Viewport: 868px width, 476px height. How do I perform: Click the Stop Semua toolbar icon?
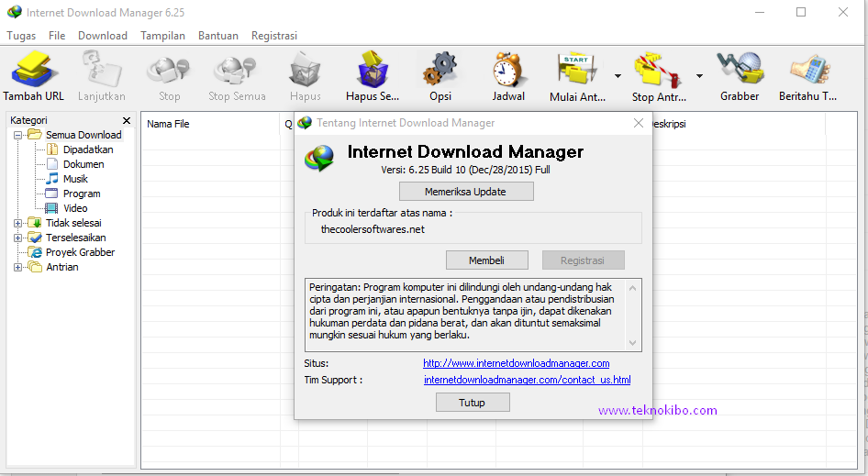pos(237,71)
